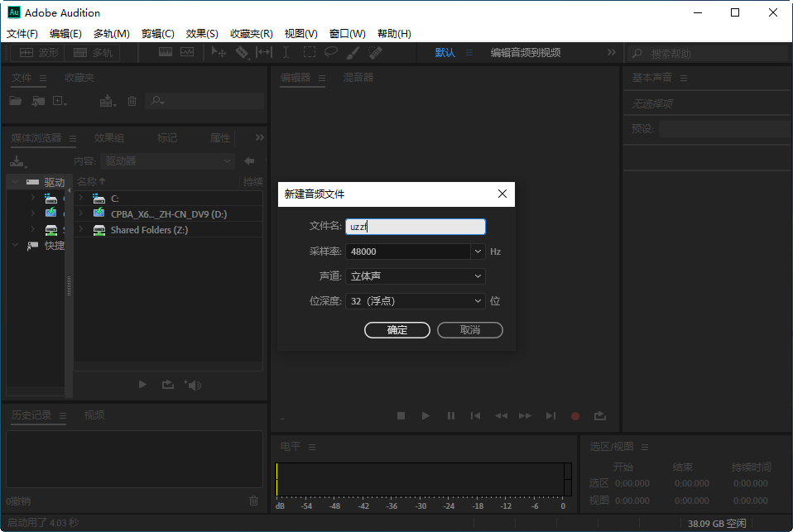The height and width of the screenshot is (532, 793).
Task: Switch to 混音器 tab
Action: tap(358, 78)
